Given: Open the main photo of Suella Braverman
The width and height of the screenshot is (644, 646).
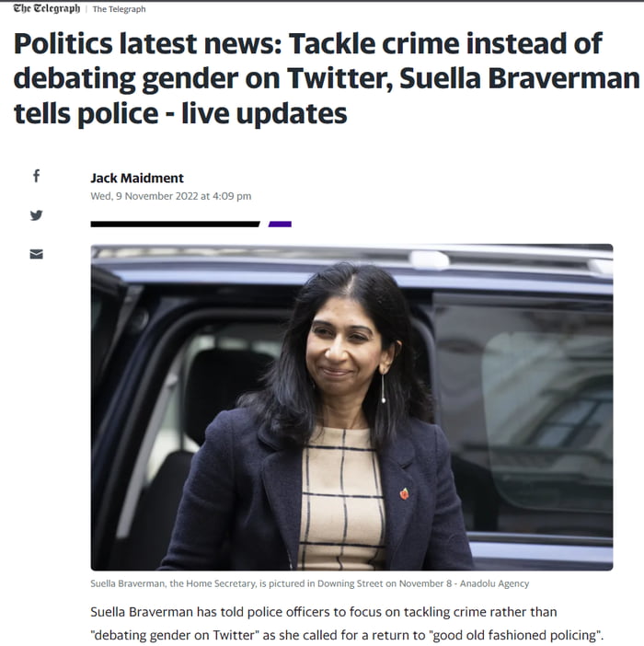Looking at the screenshot, I should click(351, 408).
